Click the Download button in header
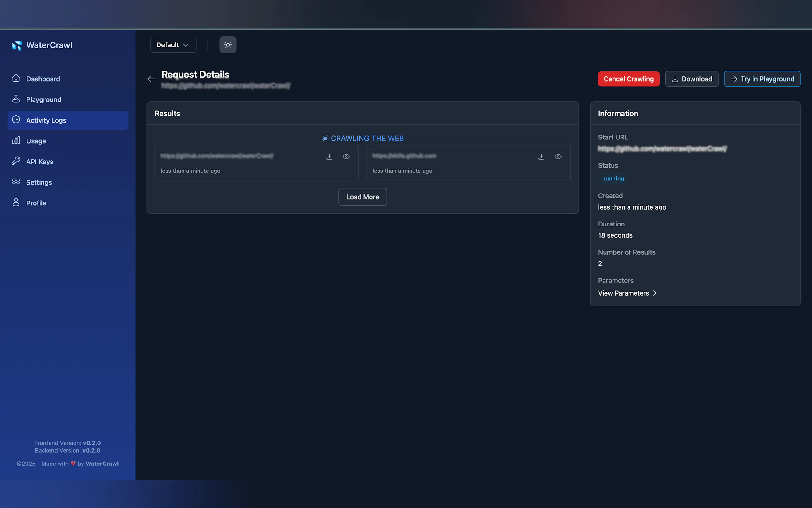Image resolution: width=812 pixels, height=508 pixels. [x=691, y=79]
